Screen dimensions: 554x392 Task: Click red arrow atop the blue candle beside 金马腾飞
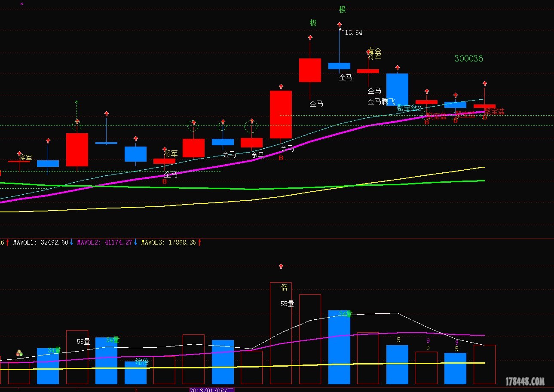(x=398, y=68)
